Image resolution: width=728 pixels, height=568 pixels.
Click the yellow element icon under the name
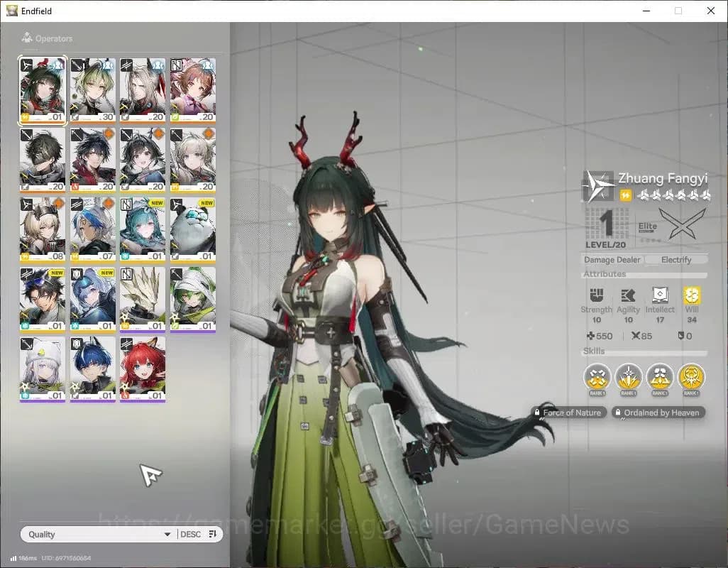tap(625, 195)
